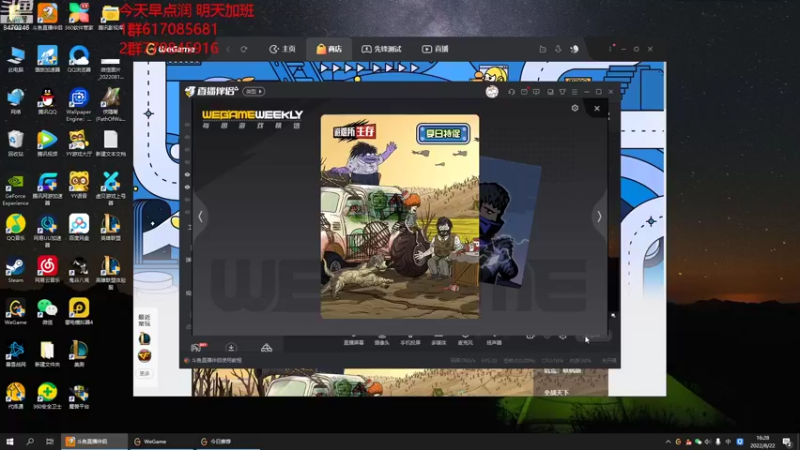Switch to 先锋测试 tab in WeGame
Image resolution: width=800 pixels, height=450 pixels.
coord(382,49)
